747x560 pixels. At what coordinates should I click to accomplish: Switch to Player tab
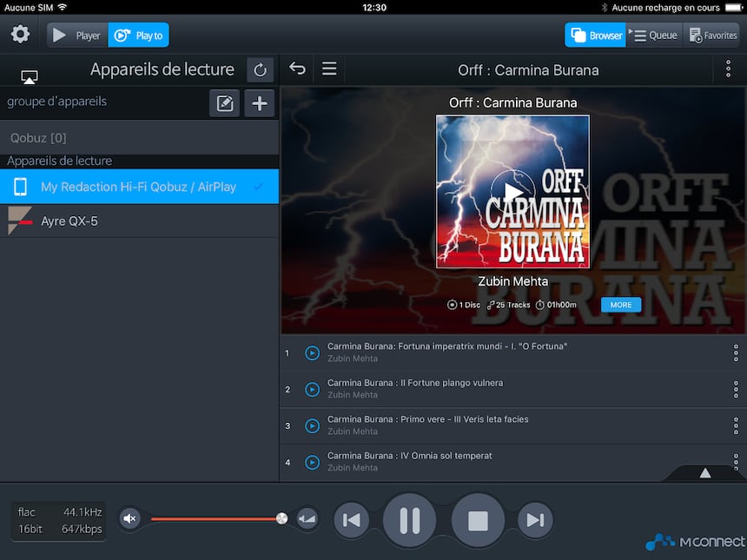point(77,36)
